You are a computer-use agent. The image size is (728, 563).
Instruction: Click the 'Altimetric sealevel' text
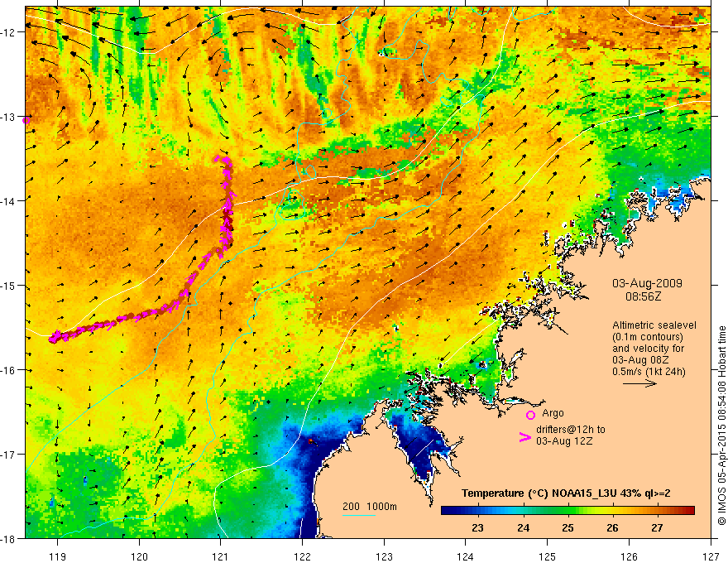[654, 325]
